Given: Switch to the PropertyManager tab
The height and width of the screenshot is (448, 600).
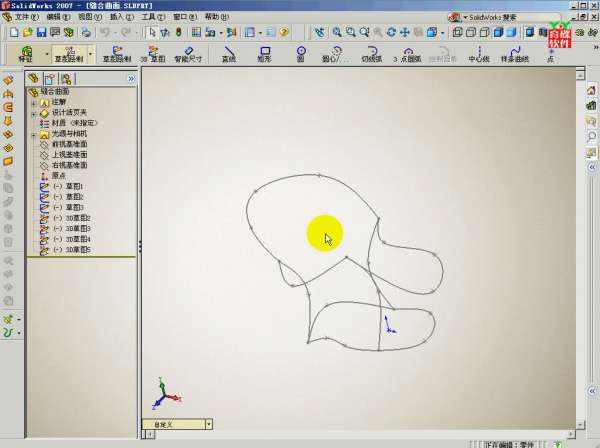Looking at the screenshot, I should [50, 79].
